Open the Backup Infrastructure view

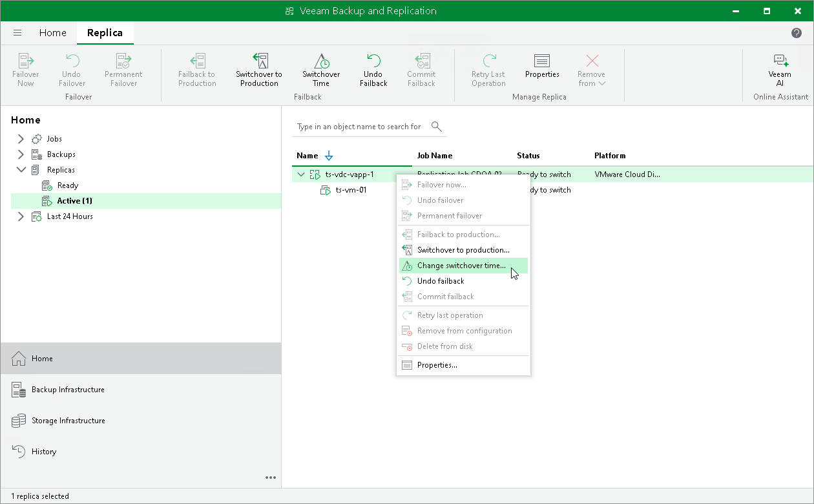point(141,390)
